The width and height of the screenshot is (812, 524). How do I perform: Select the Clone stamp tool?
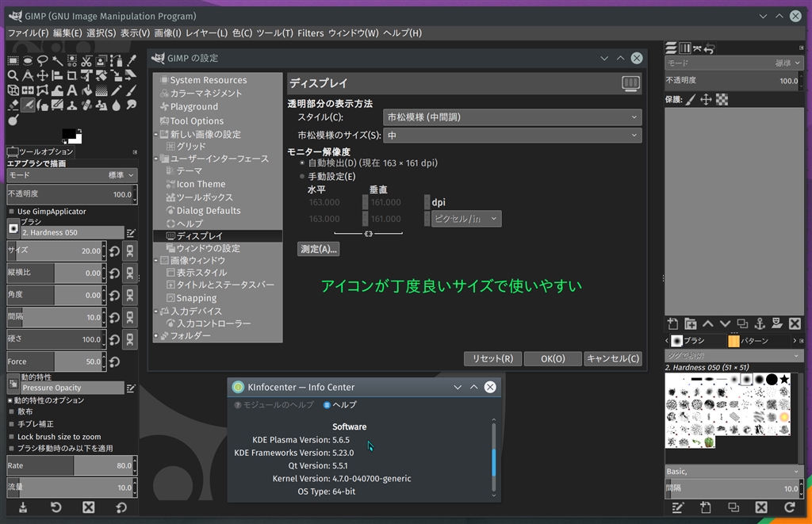click(x=72, y=105)
